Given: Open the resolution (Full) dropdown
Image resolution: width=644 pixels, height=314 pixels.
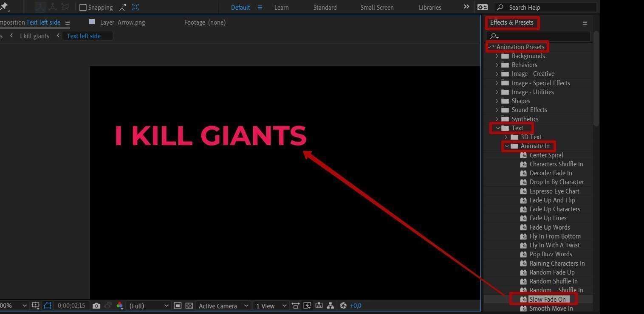Looking at the screenshot, I should 149,306.
